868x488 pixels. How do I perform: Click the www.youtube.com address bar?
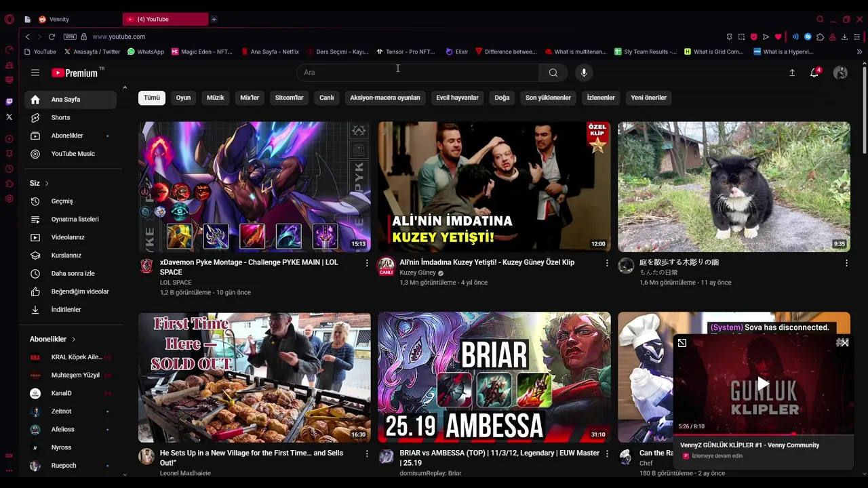pyautogui.click(x=119, y=37)
